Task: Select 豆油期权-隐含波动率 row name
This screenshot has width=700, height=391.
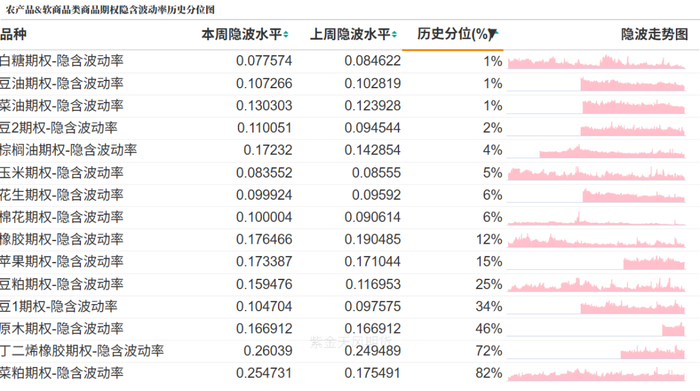Action: point(62,83)
